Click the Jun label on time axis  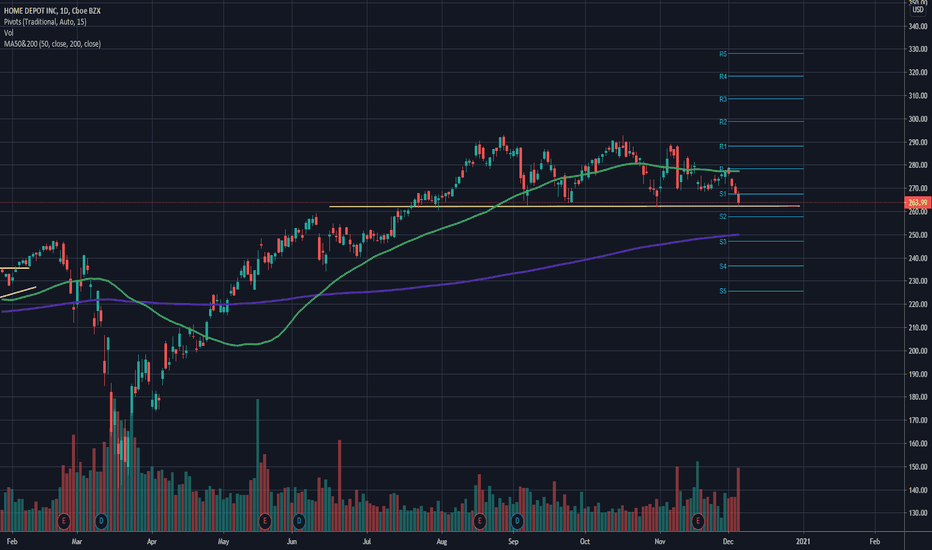(292, 542)
